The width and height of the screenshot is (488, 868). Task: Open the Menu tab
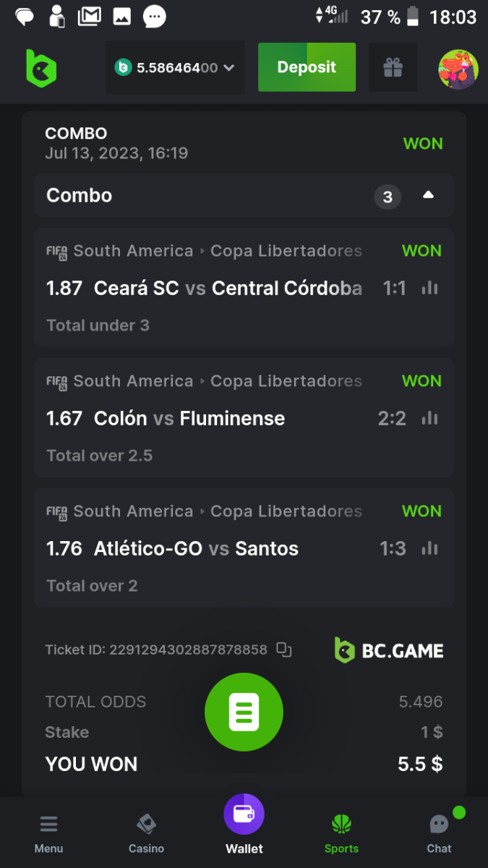pos(48,832)
